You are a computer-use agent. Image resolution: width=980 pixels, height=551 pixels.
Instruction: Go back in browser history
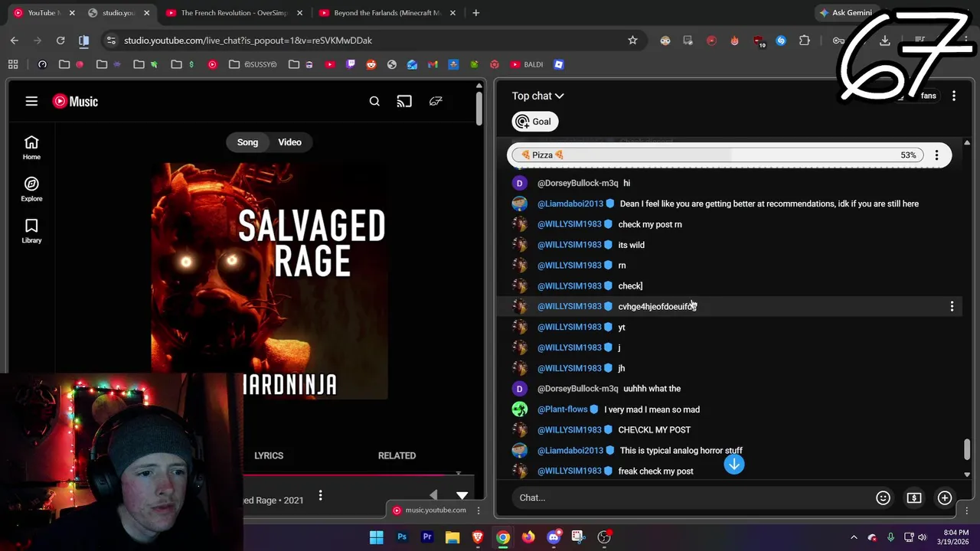[x=15, y=41]
